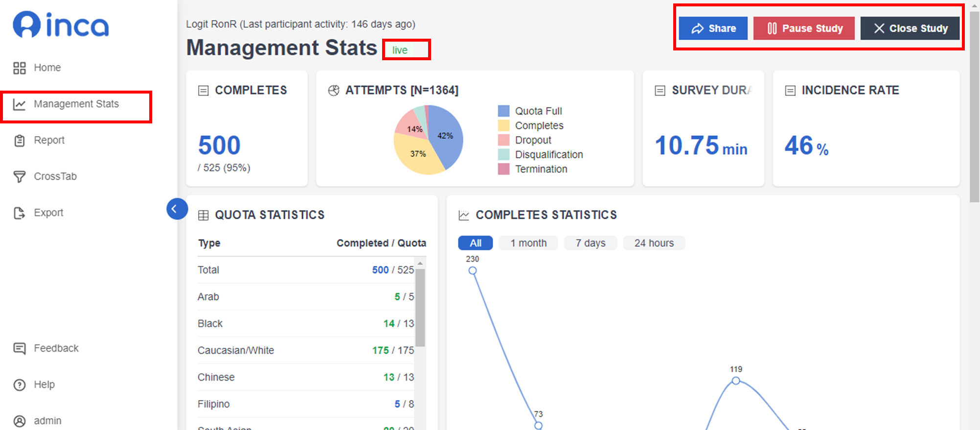Select the All time range filter
980x430 pixels.
476,243
